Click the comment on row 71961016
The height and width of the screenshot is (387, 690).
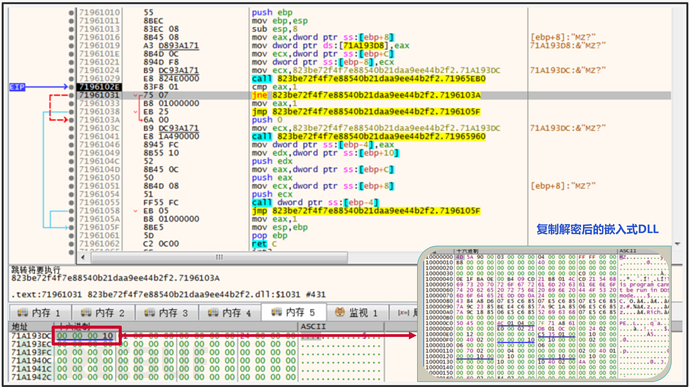562,37
